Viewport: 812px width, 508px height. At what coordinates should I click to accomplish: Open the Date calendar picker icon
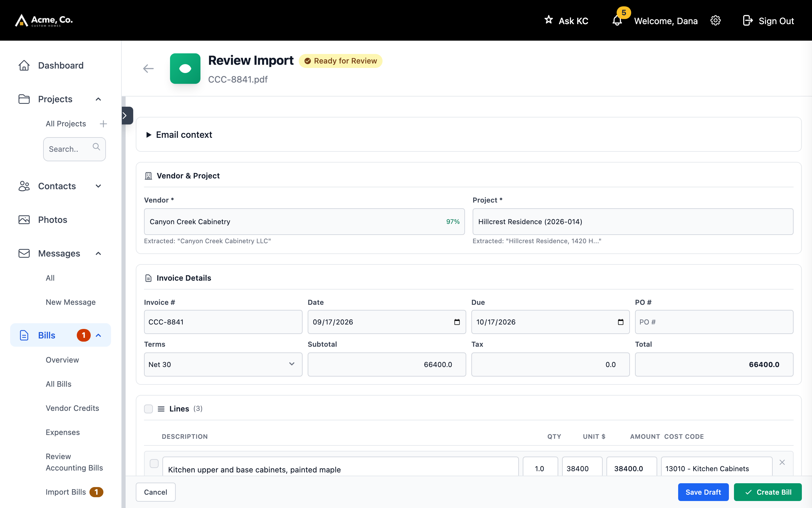tap(457, 322)
